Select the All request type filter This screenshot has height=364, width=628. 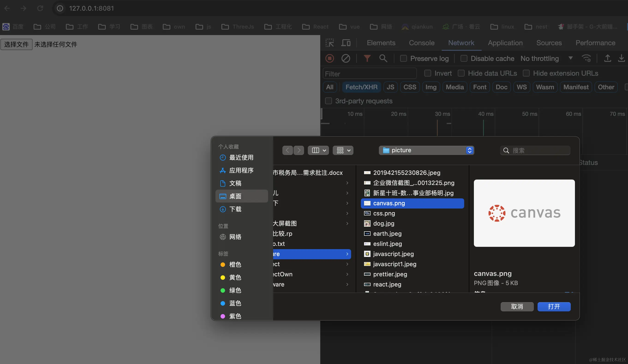[330, 87]
